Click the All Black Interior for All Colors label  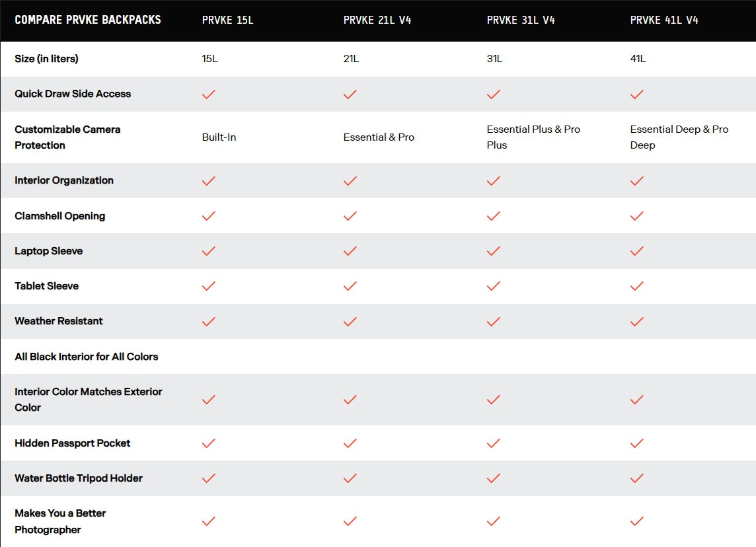point(87,357)
